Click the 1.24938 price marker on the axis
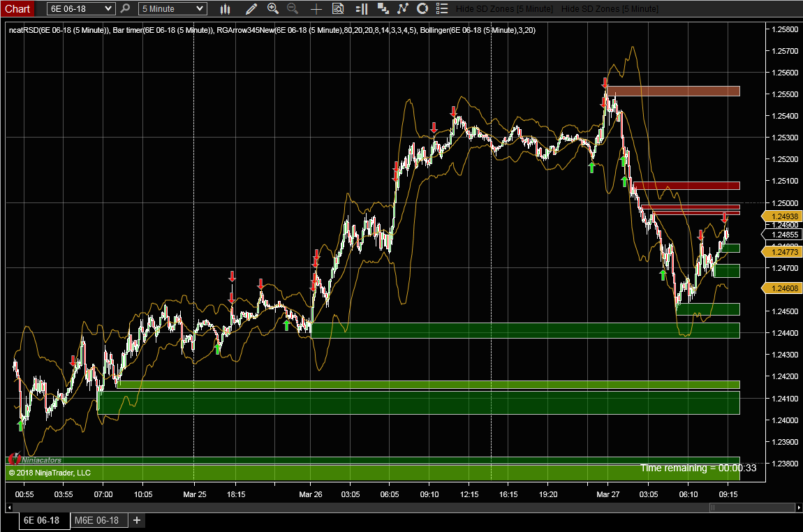The height and width of the screenshot is (532, 803). pyautogui.click(x=783, y=216)
